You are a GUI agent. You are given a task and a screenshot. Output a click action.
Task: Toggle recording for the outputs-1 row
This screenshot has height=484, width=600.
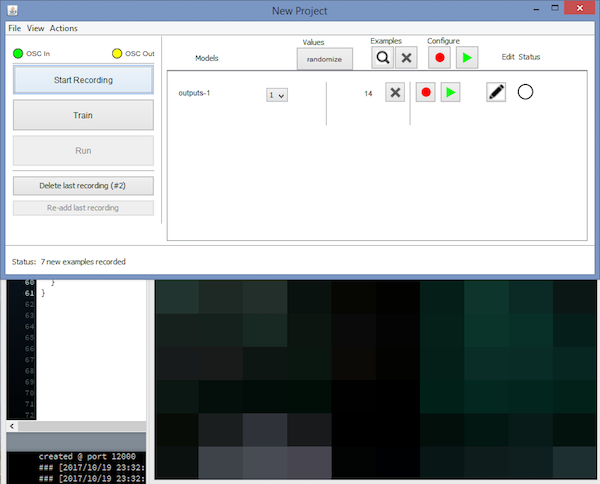point(426,92)
